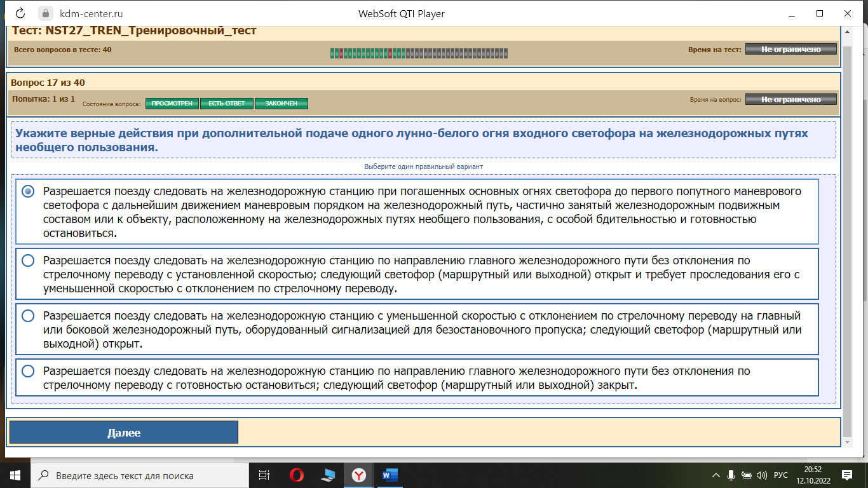Open the Windows Start menu

[15, 475]
